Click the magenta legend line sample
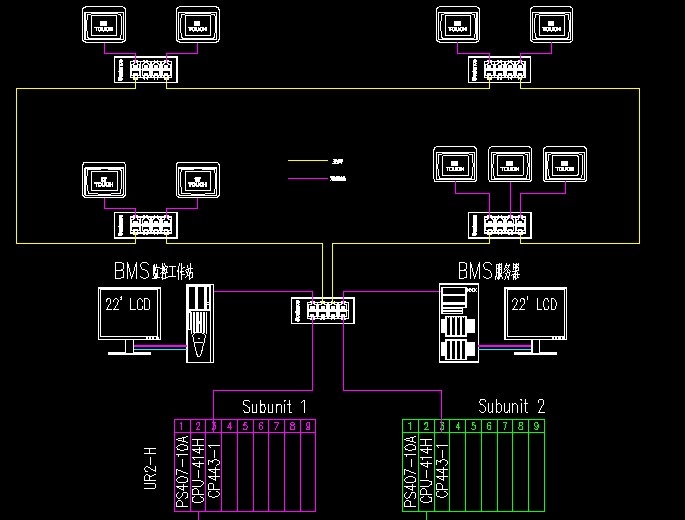Viewport: 685px width, 520px height. pyautogui.click(x=308, y=178)
